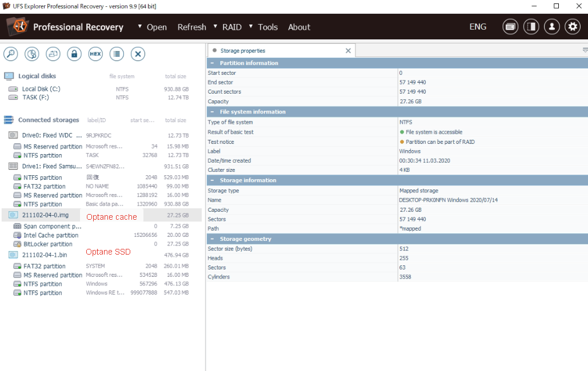The height and width of the screenshot is (371, 588).
Task: Select the Span component partition row
Action: (101, 226)
